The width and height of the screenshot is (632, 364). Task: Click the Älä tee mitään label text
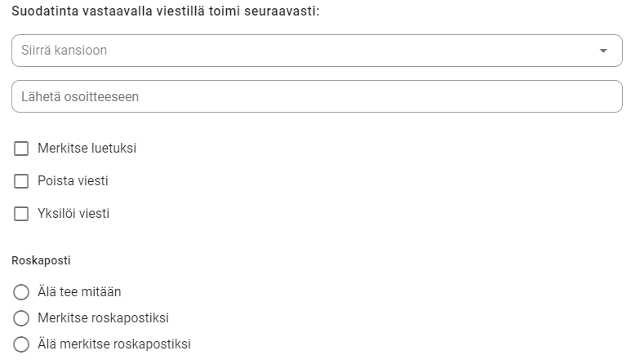79,292
